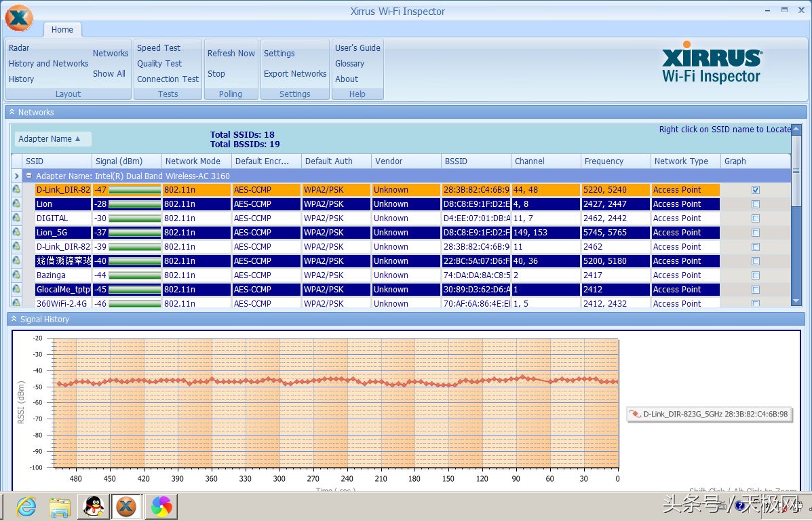The image size is (812, 521).
Task: Sort by Frequency column header
Action: pos(616,161)
